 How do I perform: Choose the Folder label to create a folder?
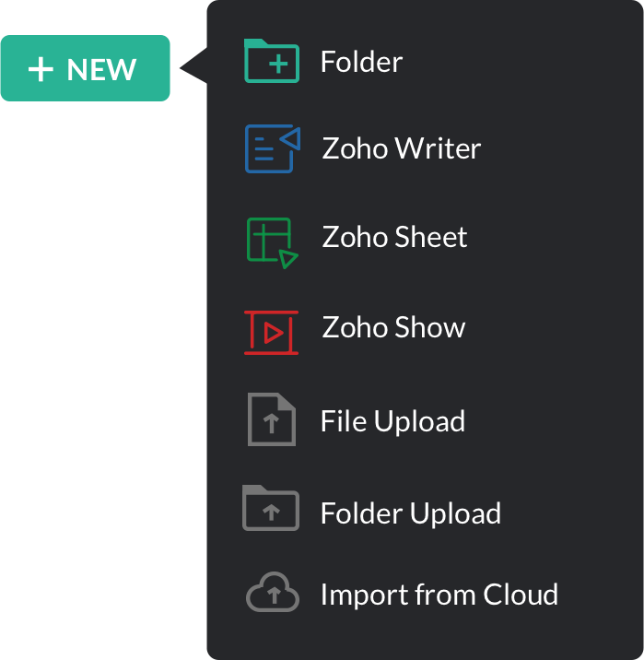[361, 63]
